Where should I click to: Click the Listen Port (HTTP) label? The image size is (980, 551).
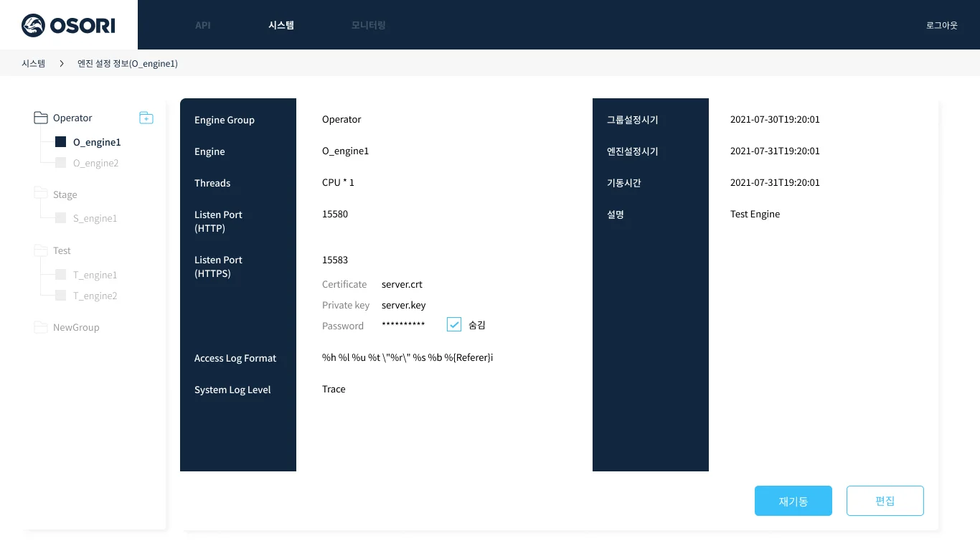(218, 221)
